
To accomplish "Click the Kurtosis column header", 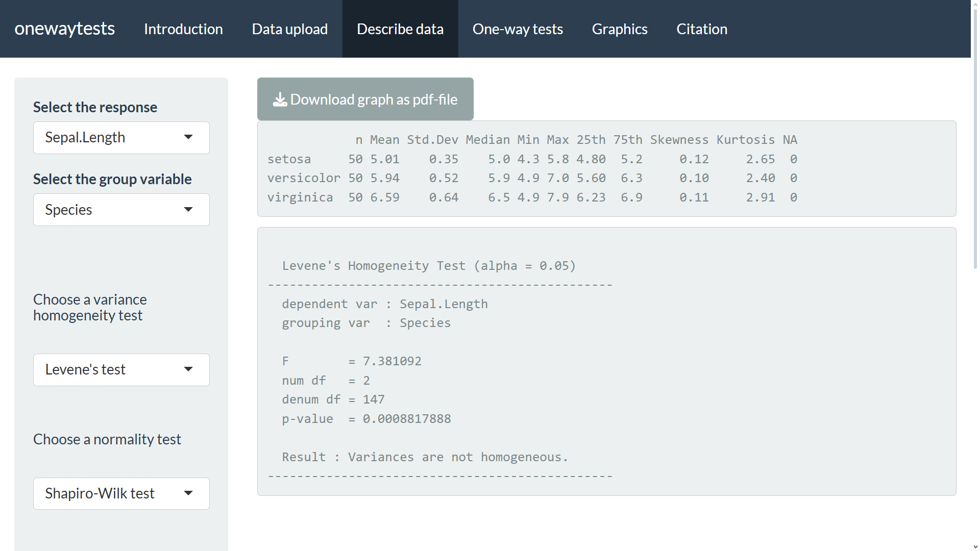I will point(746,140).
